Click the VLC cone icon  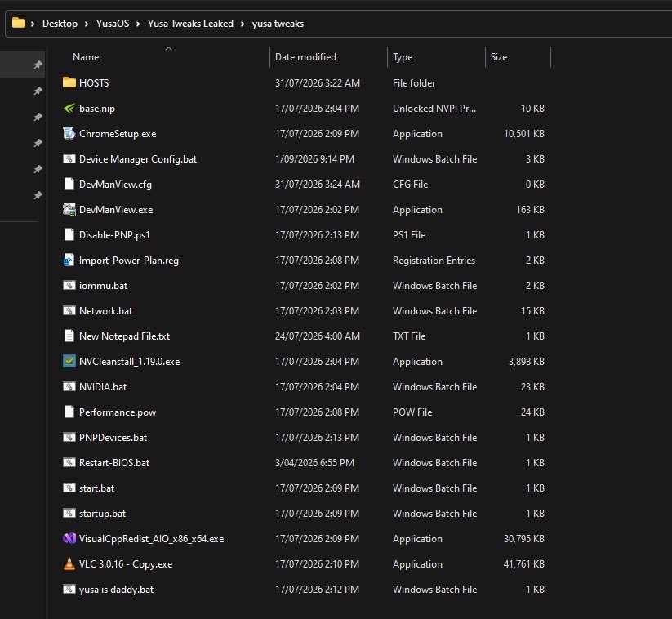(x=69, y=563)
